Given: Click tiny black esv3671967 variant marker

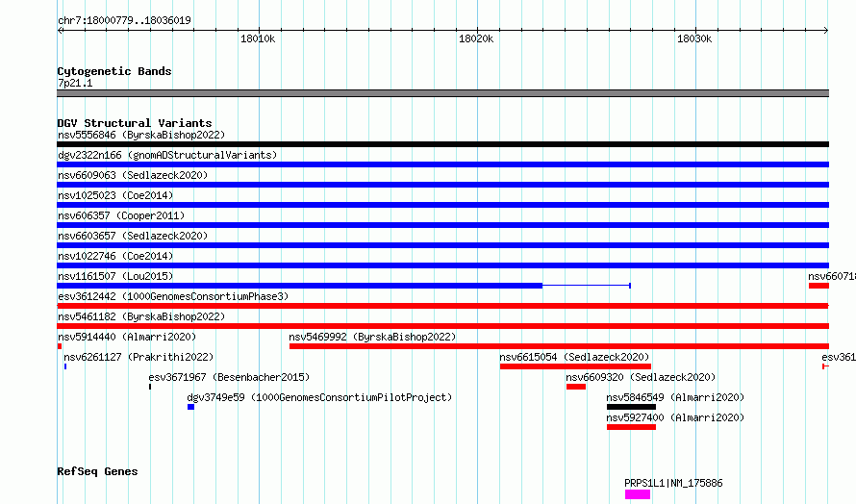Looking at the screenshot, I should pyautogui.click(x=150, y=387).
